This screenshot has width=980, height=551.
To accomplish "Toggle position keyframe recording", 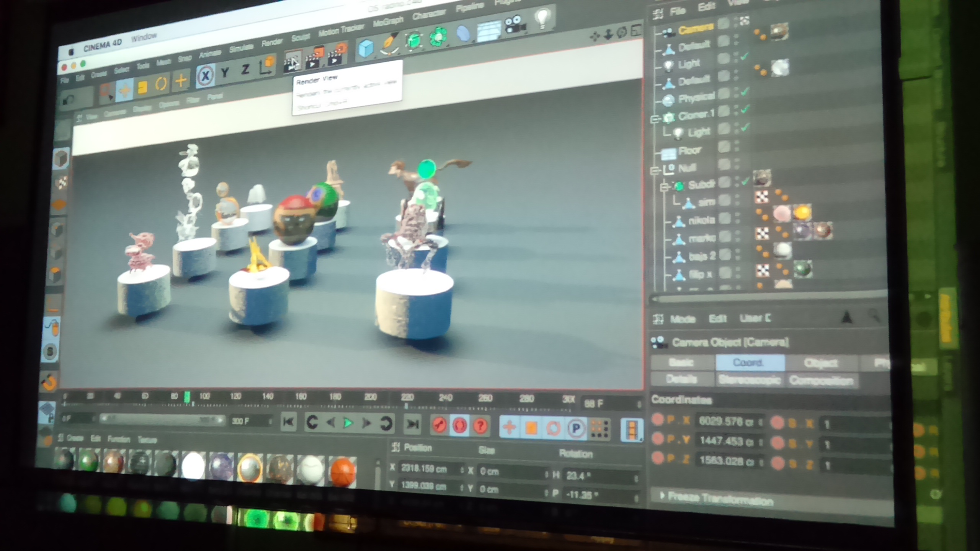I will [x=509, y=427].
